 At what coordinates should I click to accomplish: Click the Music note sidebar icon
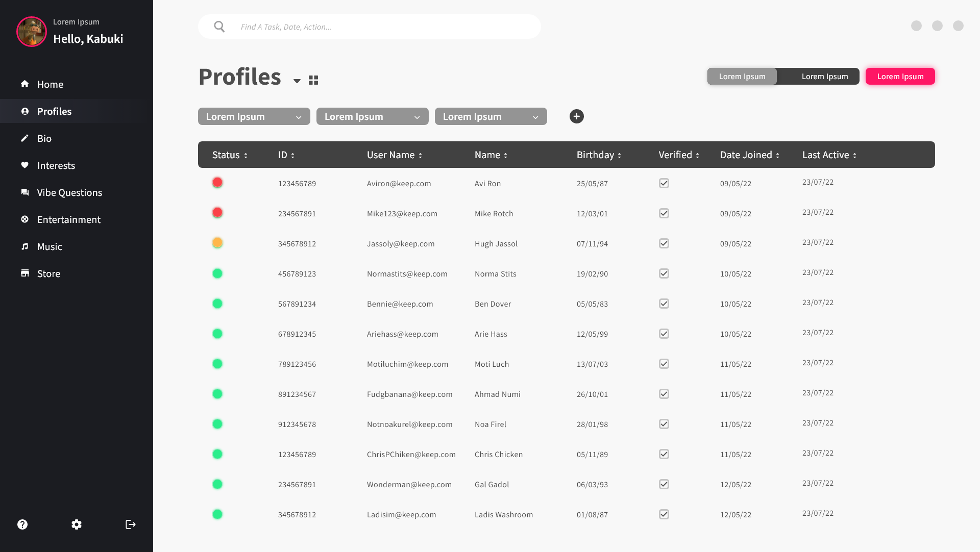pyautogui.click(x=24, y=246)
